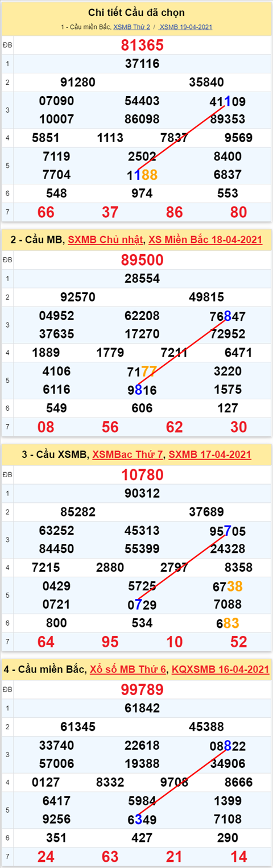Open the XSMB 19-04-2021 link
The height and width of the screenshot is (868, 273).
[x=186, y=27]
